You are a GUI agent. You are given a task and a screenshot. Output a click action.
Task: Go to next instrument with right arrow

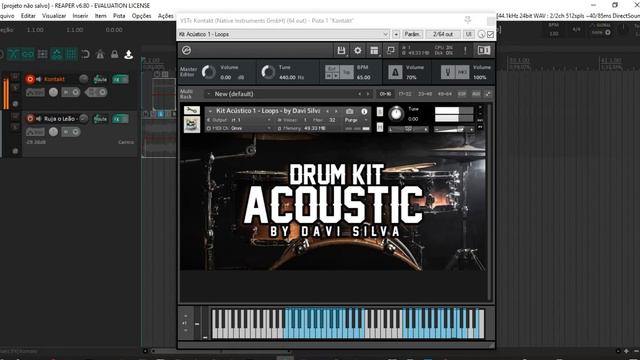[x=336, y=111]
